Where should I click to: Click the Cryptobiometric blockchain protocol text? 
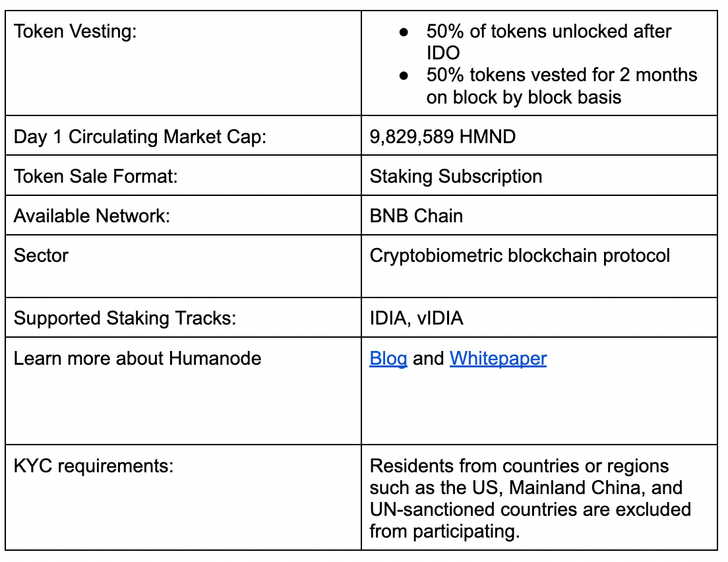click(520, 256)
